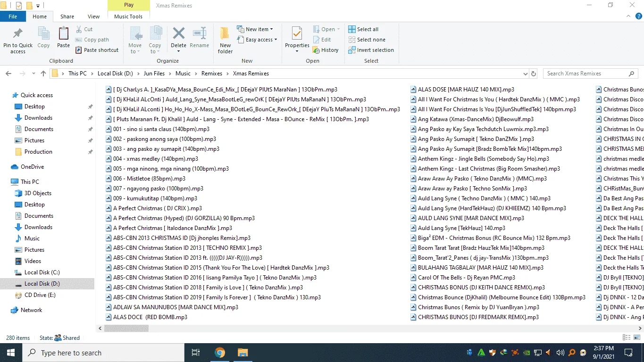Select OneDrive in navigation pane
Viewport: 644px width, 362px height.
[32, 167]
